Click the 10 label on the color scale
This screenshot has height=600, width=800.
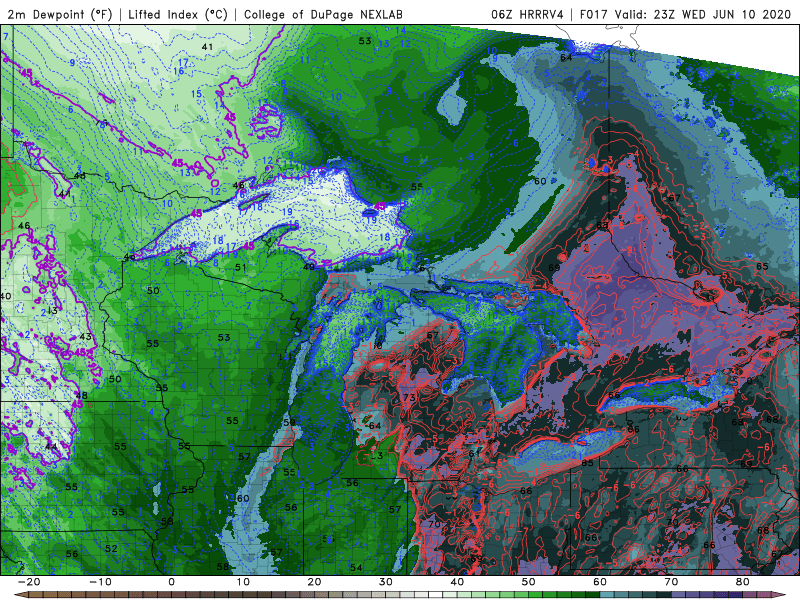tap(243, 582)
